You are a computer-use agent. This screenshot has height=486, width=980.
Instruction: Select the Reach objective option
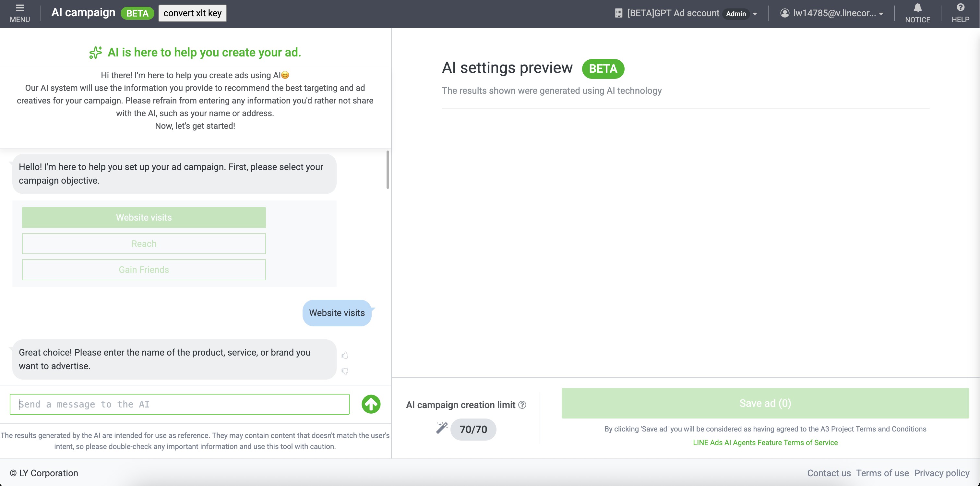(x=144, y=244)
